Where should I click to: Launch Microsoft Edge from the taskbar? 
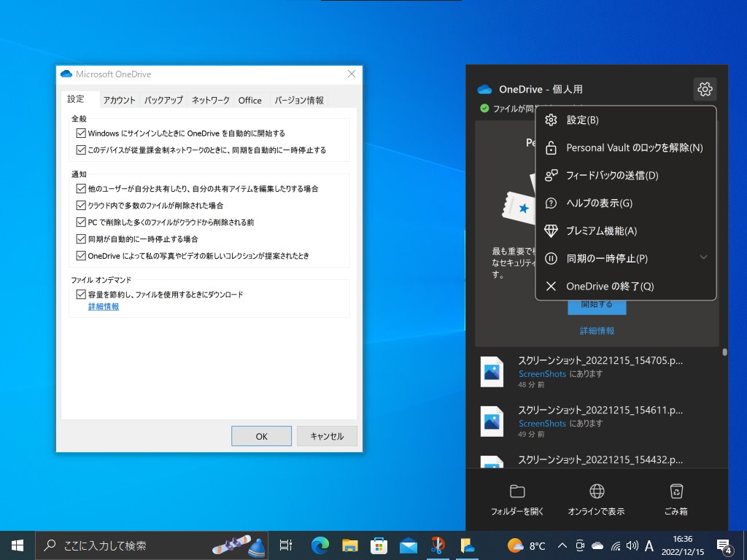point(317,545)
